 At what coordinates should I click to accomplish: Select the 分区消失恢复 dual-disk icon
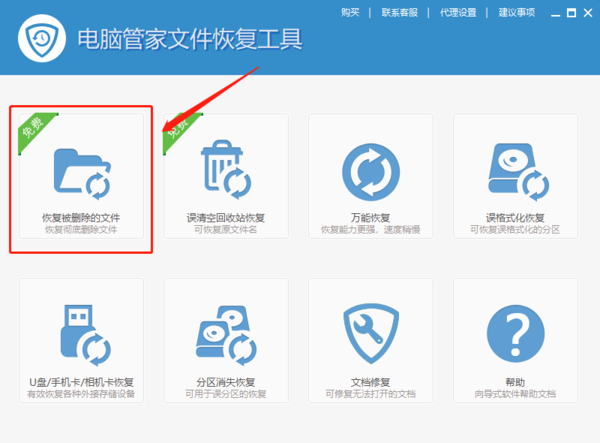tap(226, 335)
